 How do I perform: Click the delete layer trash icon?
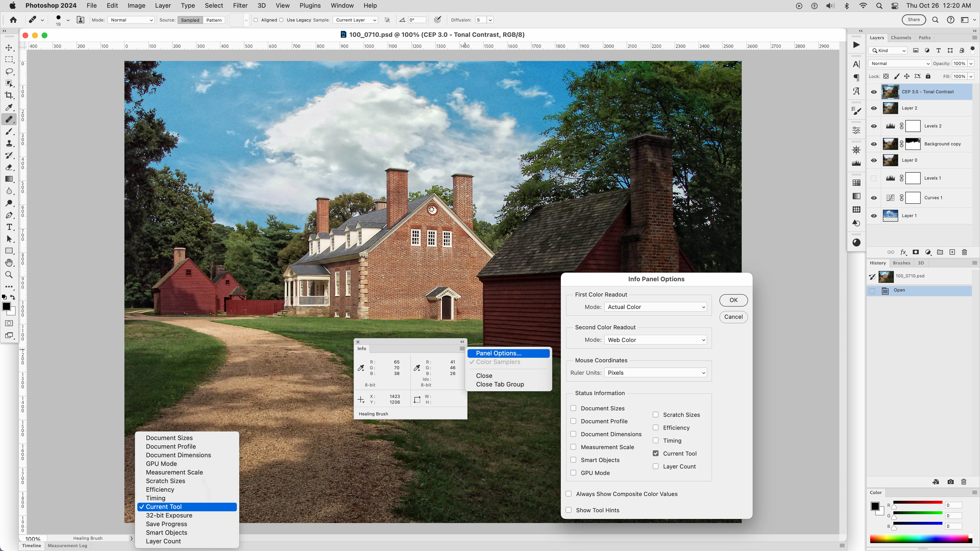coord(964,252)
